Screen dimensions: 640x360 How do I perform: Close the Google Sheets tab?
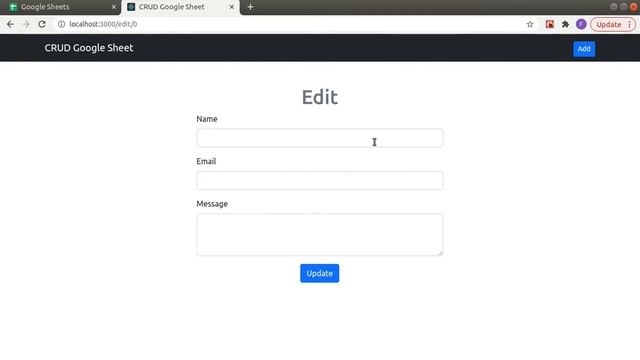click(114, 7)
